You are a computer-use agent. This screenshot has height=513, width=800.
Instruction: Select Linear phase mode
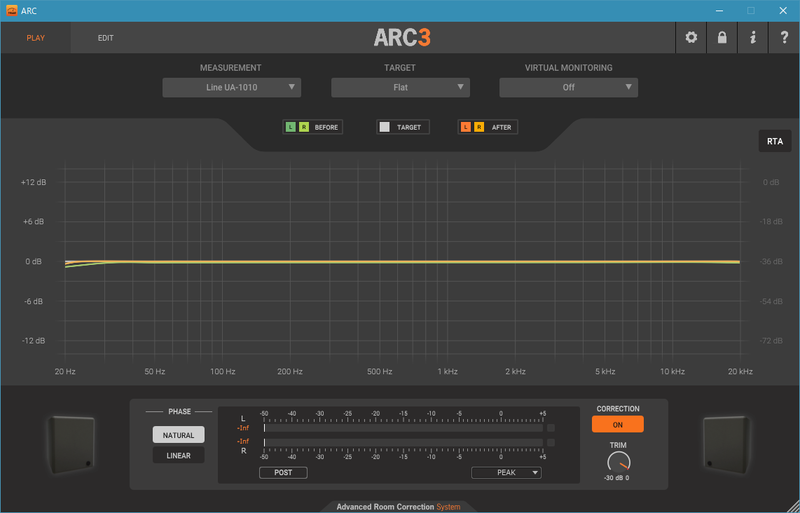coord(179,455)
